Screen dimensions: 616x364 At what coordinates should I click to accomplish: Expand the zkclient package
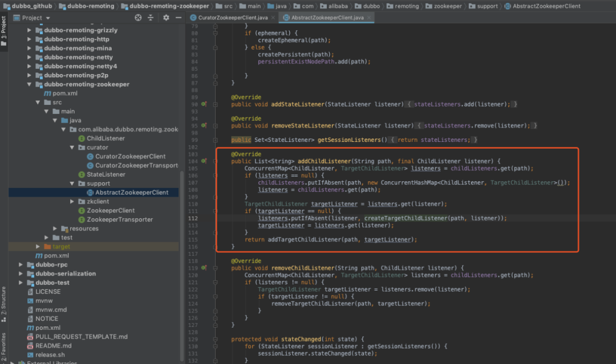(x=72, y=202)
